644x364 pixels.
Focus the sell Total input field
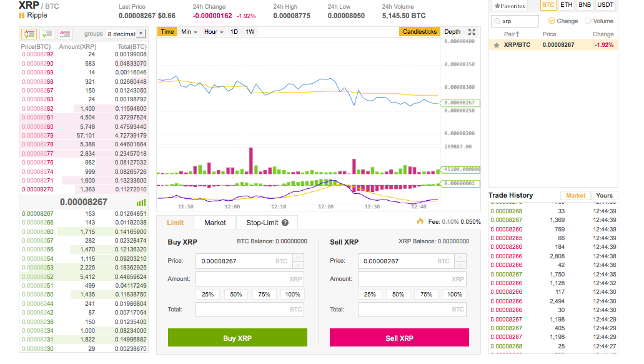412,310
